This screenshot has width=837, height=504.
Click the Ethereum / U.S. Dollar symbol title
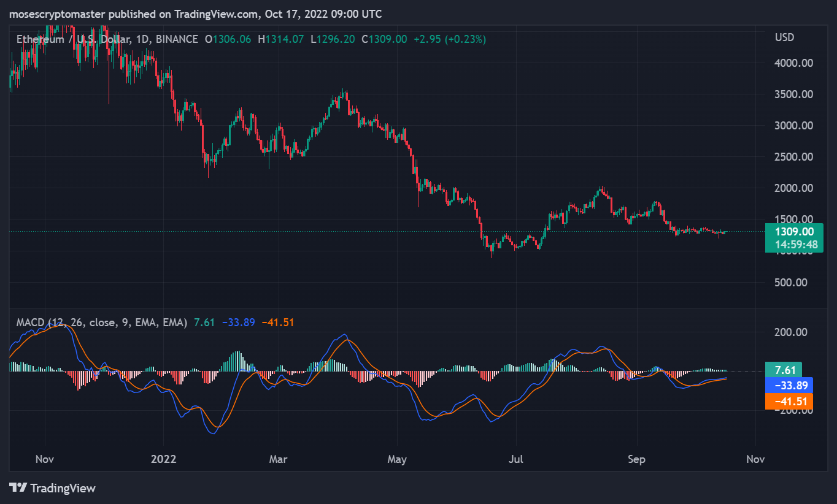point(73,39)
